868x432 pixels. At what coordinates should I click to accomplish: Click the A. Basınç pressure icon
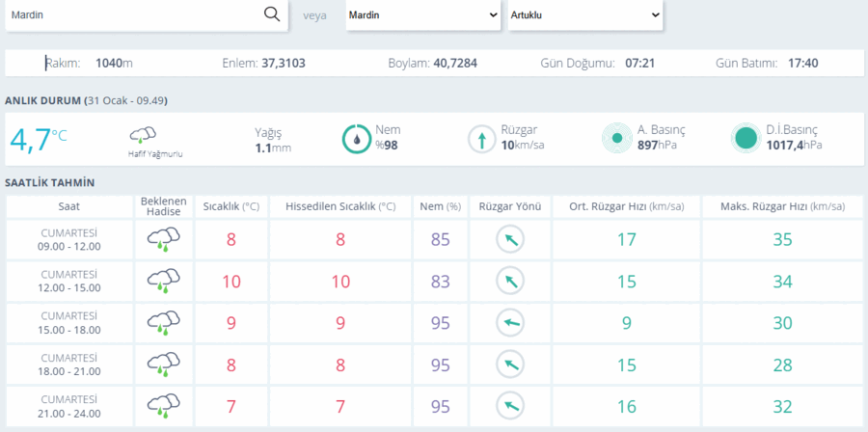click(617, 138)
